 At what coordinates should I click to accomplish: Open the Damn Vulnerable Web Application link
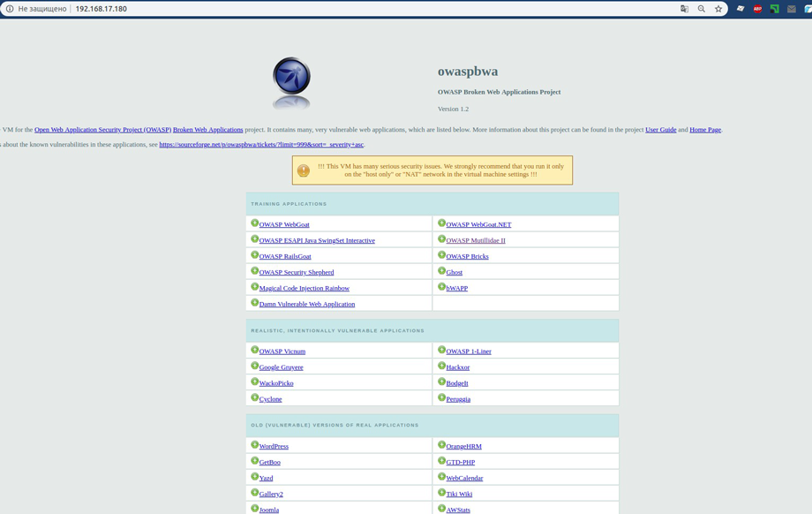(307, 305)
